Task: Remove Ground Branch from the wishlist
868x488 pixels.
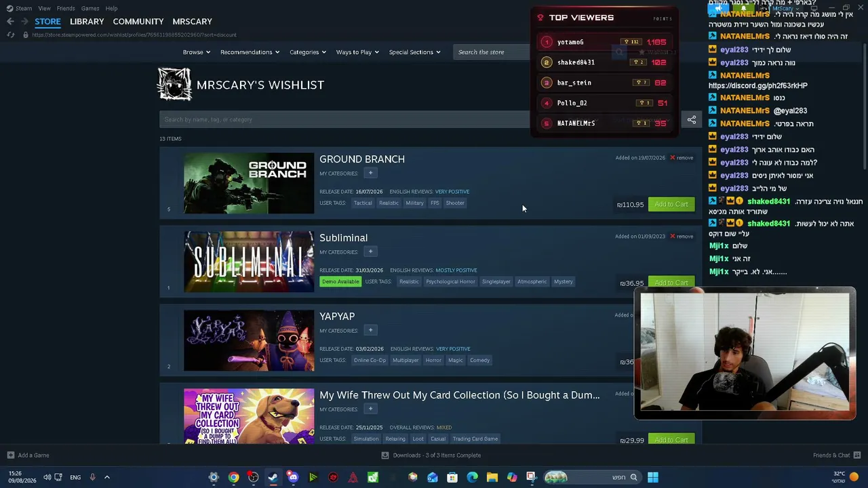Action: 682,158
